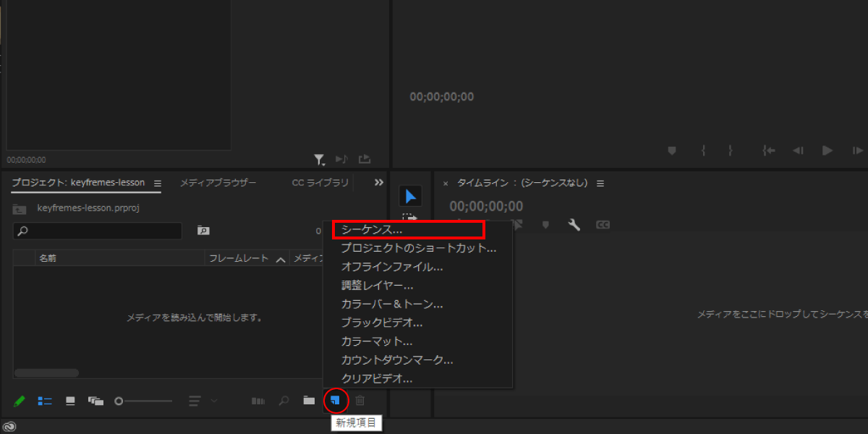This screenshot has width=868, height=434.
Task: Click the Play button in Program monitor
Action: (x=827, y=150)
